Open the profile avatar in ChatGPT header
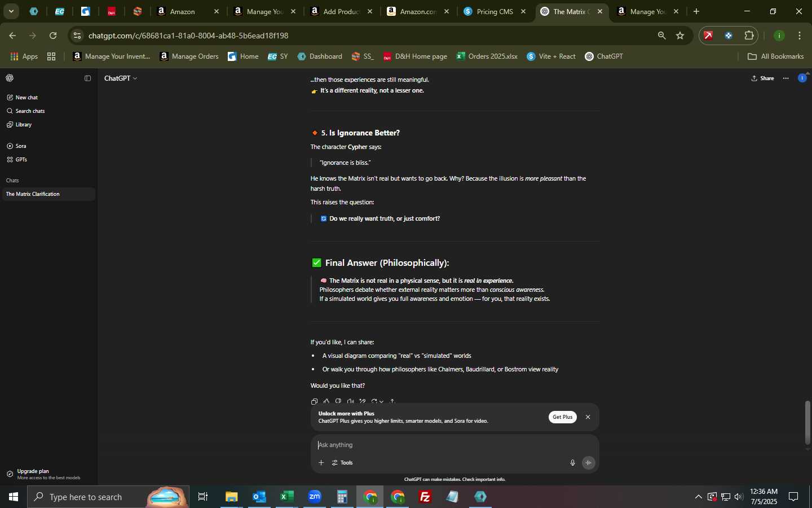812x508 pixels. click(802, 78)
